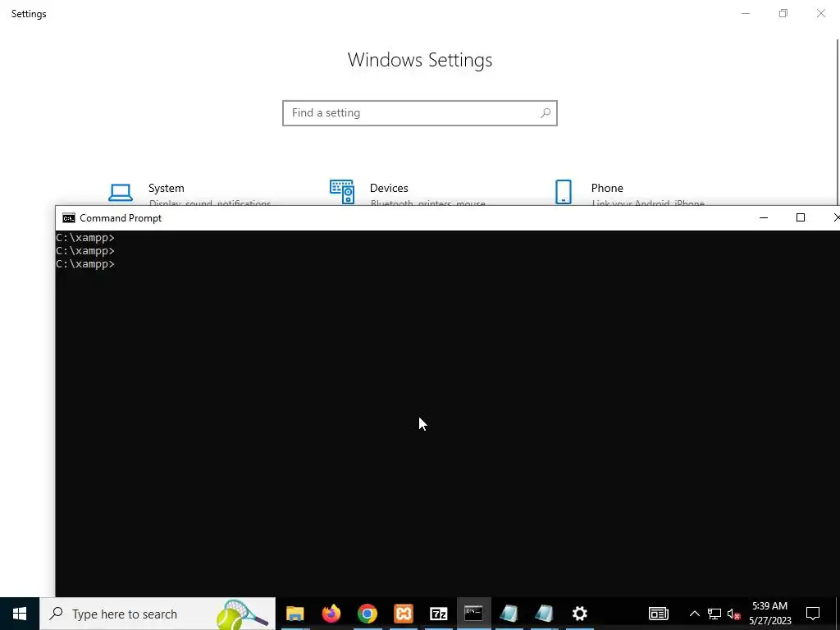Open network status tray icon
840x630 pixels.
[x=714, y=614]
